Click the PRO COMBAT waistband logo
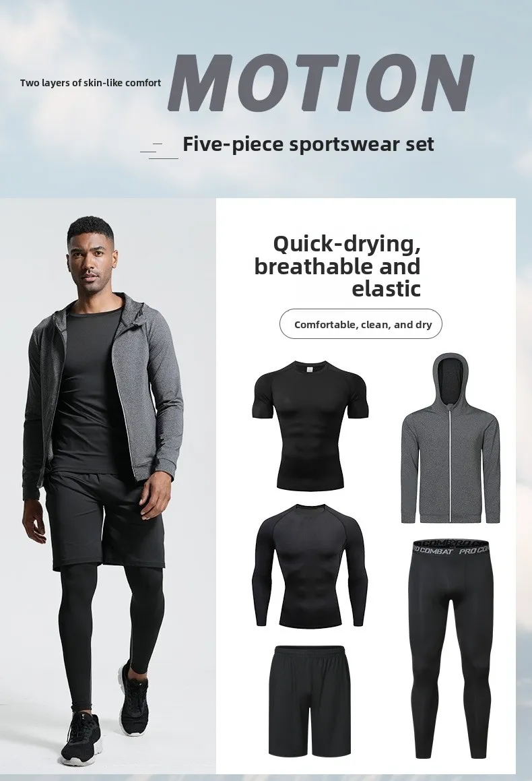This screenshot has width=532, height=781. [452, 549]
